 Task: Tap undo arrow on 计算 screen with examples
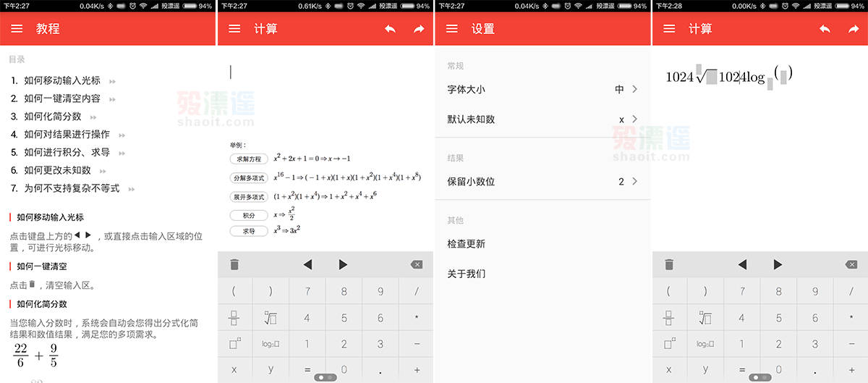tap(390, 29)
